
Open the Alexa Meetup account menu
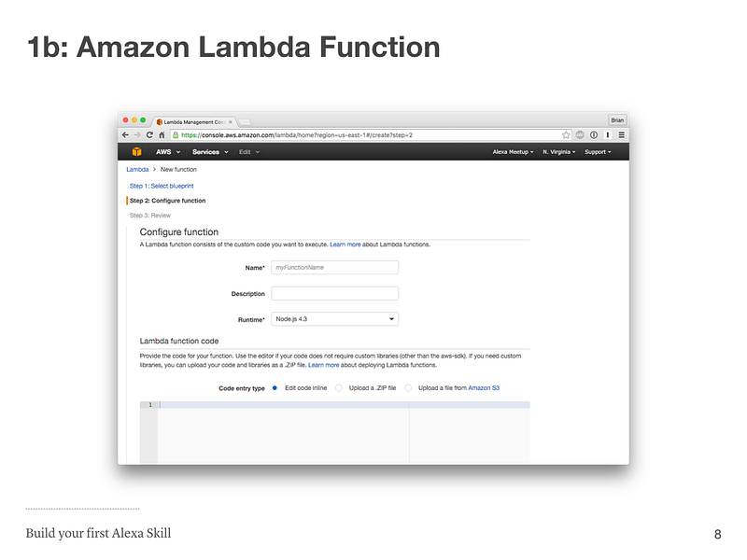[x=513, y=152]
